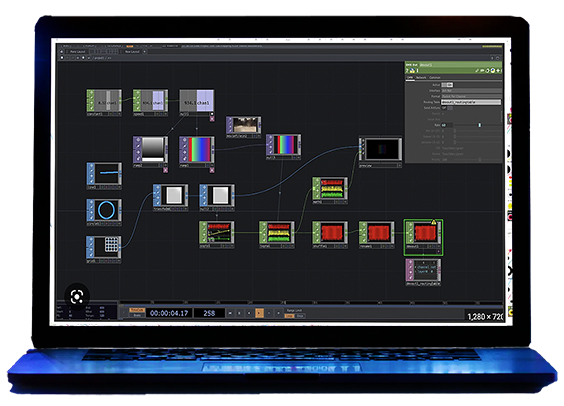Viewport: 564px width, 406px height.
Task: Click Python language icon at header right
Action: 493,71
